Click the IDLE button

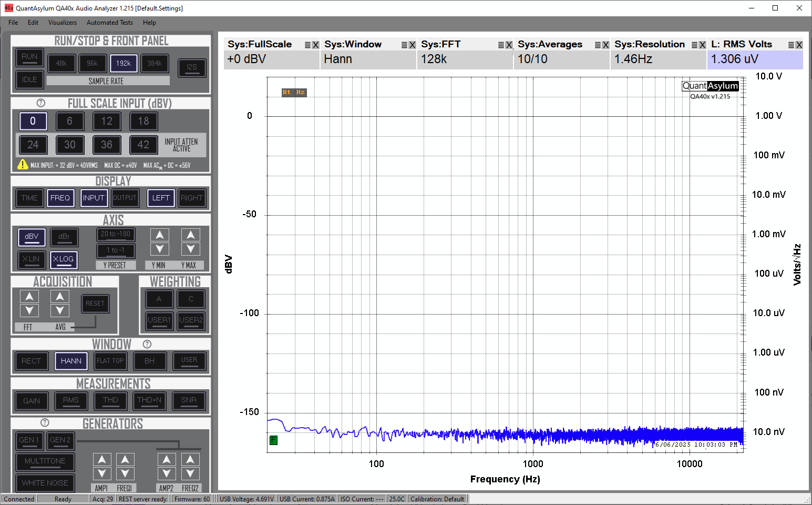point(29,80)
